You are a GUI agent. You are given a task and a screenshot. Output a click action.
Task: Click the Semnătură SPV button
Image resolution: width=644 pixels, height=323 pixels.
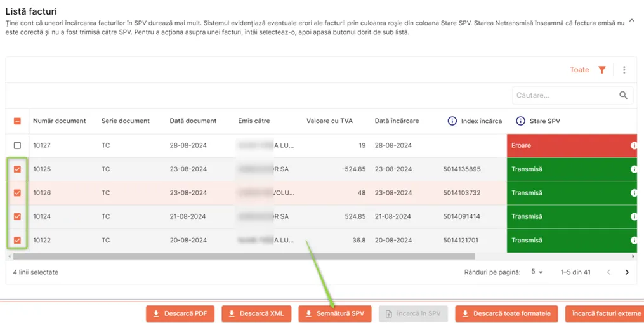[335, 313]
